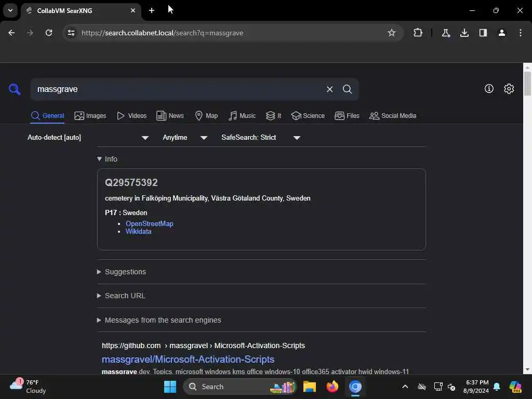The width and height of the screenshot is (532, 399).
Task: Reload the current page
Action: click(x=49, y=33)
